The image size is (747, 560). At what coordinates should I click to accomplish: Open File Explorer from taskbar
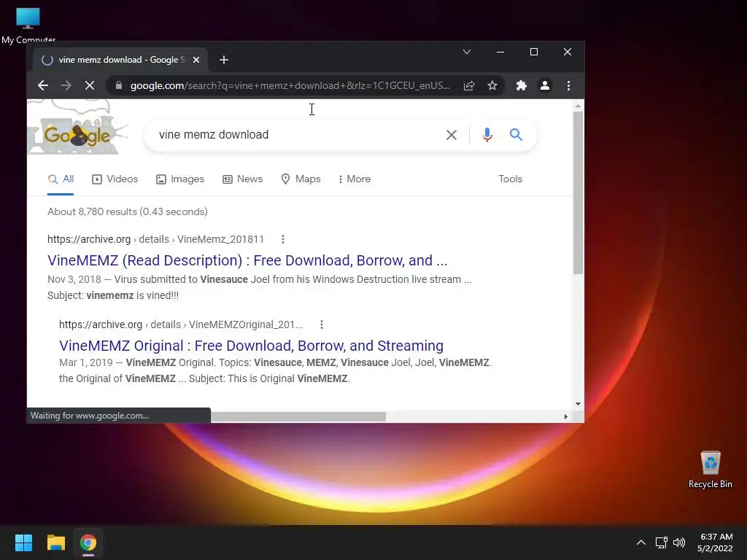click(55, 542)
